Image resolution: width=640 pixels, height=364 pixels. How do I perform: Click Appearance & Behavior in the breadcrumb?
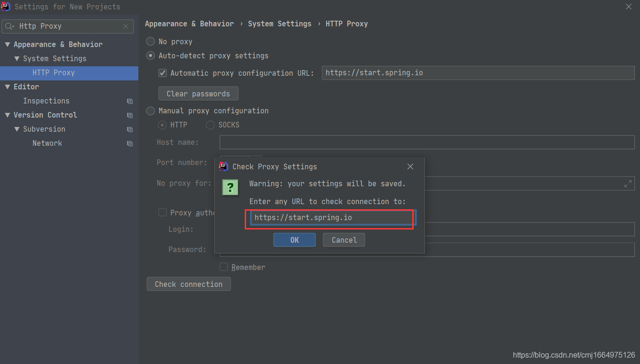point(189,24)
